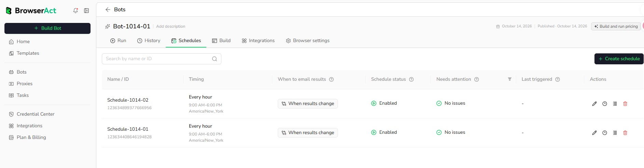644x168 pixels.
Task: Click ID 123634408646194828
Action: (129, 137)
